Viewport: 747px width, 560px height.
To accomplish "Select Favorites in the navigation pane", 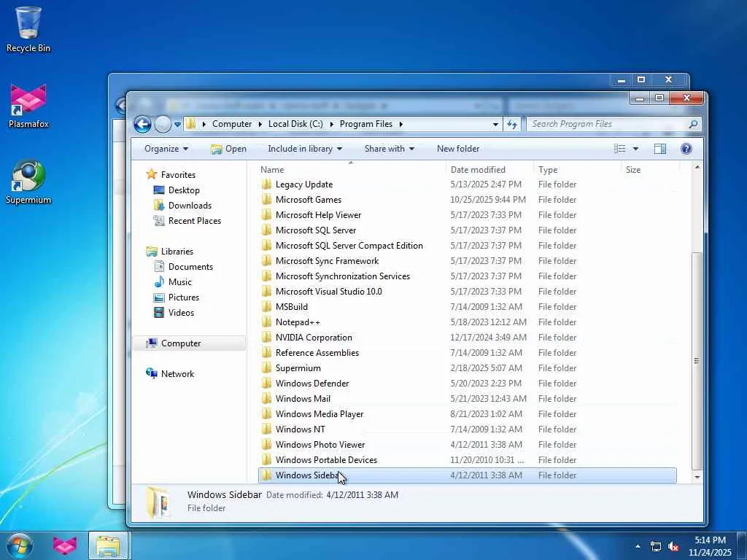I will (171, 174).
